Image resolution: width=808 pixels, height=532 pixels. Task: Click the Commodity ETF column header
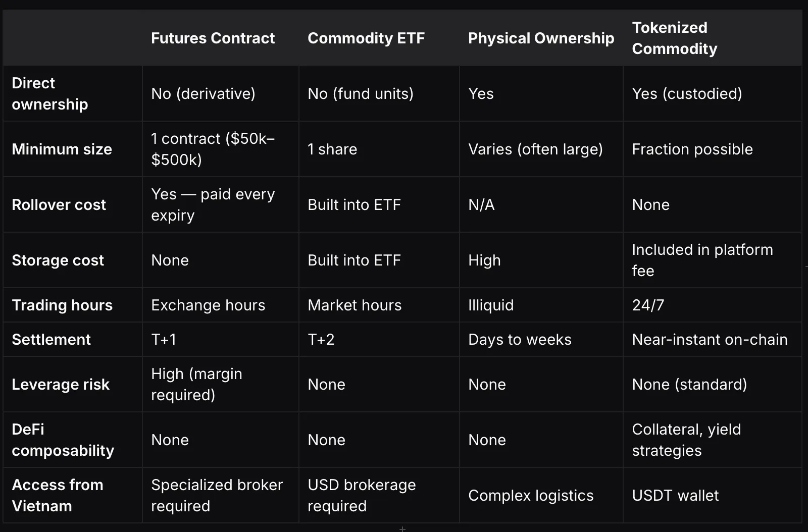366,38
